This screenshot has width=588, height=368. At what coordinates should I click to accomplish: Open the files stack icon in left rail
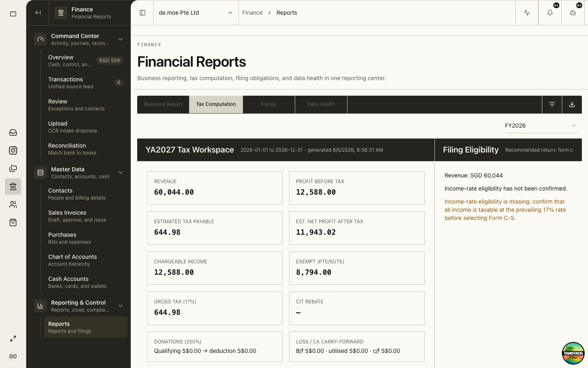pos(13,168)
